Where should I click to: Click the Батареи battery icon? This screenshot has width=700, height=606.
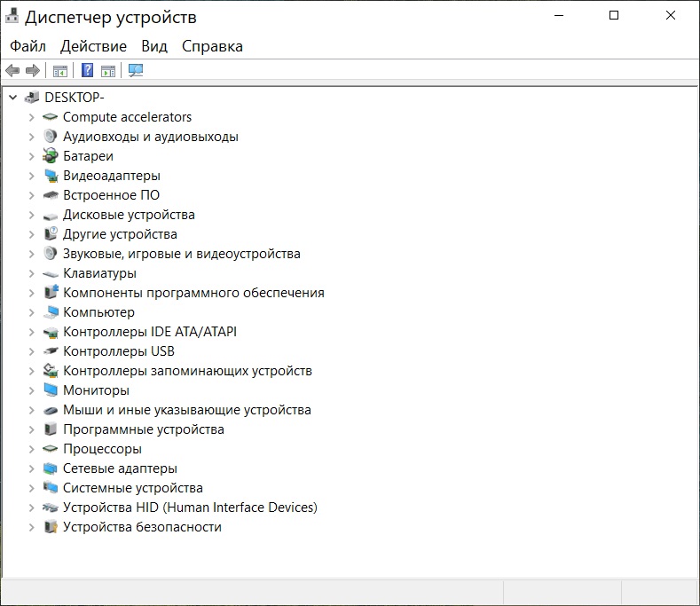click(x=50, y=156)
